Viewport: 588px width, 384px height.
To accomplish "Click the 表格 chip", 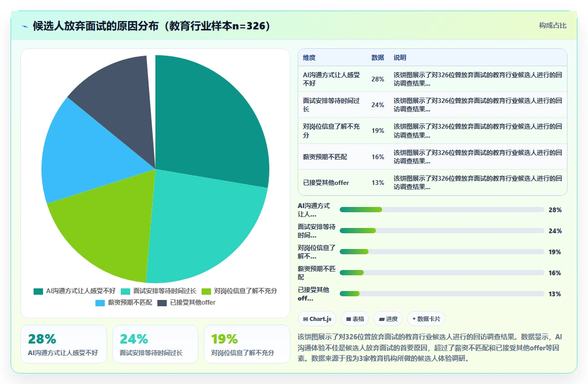I will pos(355,319).
